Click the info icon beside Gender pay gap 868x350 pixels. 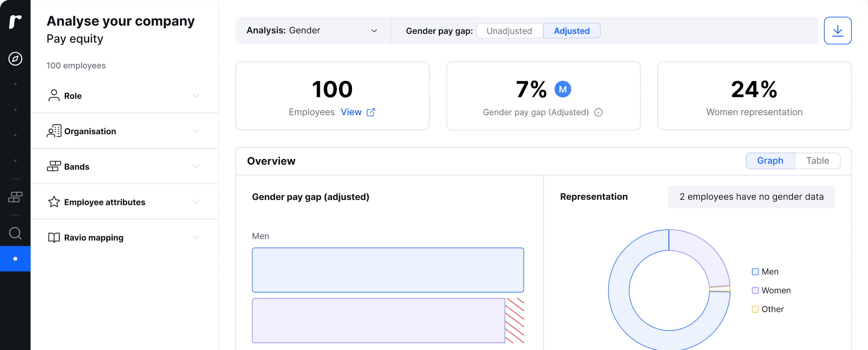pyautogui.click(x=598, y=112)
